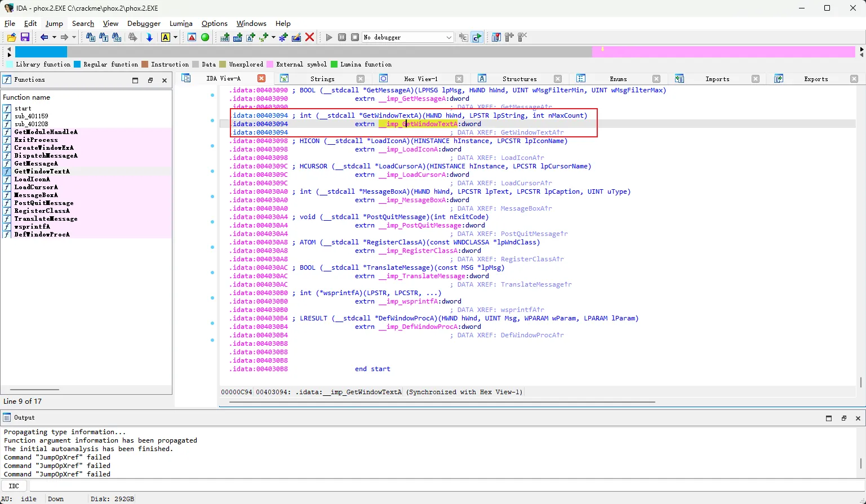The height and width of the screenshot is (504, 866).
Task: Close the Enums tab
Action: pos(656,79)
